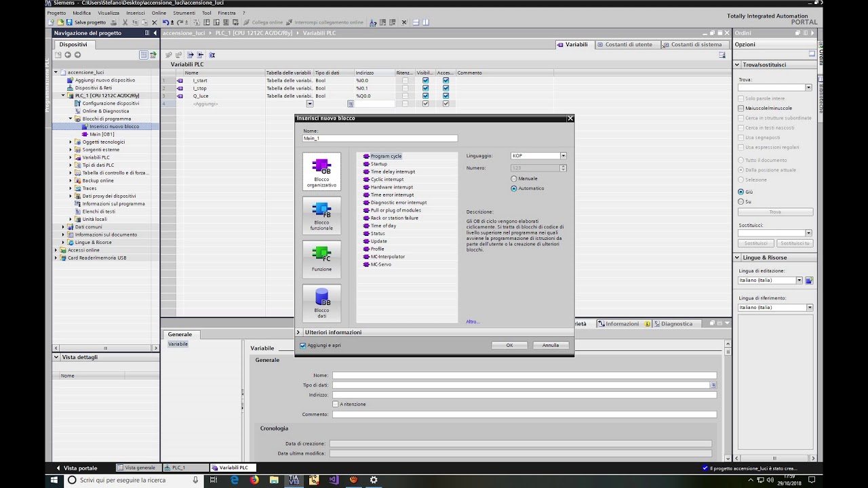Collapse the Blocchi di programma tree node
Viewport: 868px width, 488px height.
tap(71, 119)
